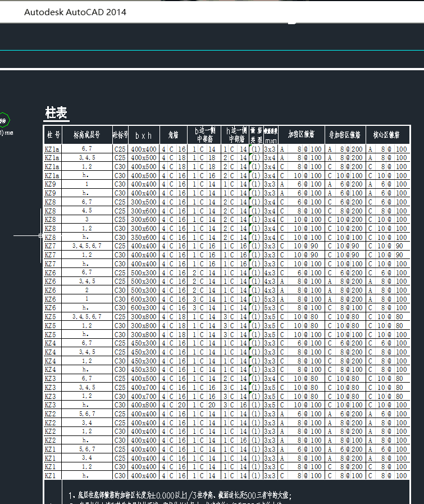Click the 600x300 size in KZ6 h. row
424x504 pixels.
point(144,308)
